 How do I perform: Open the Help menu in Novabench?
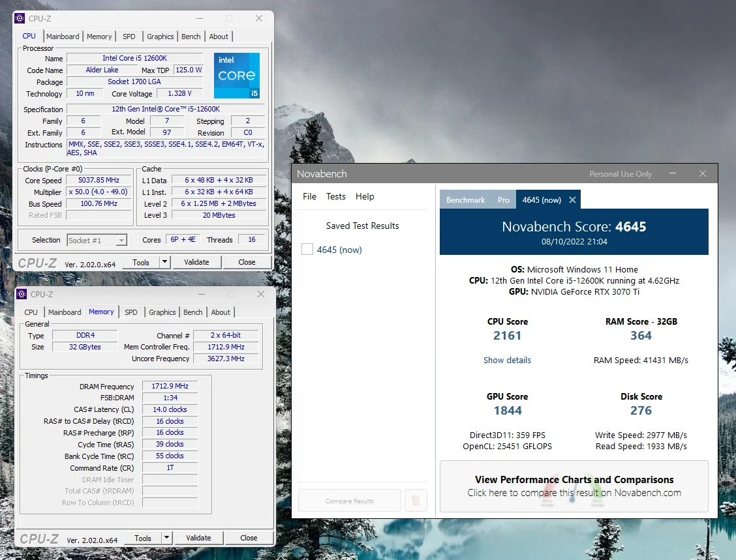point(365,196)
